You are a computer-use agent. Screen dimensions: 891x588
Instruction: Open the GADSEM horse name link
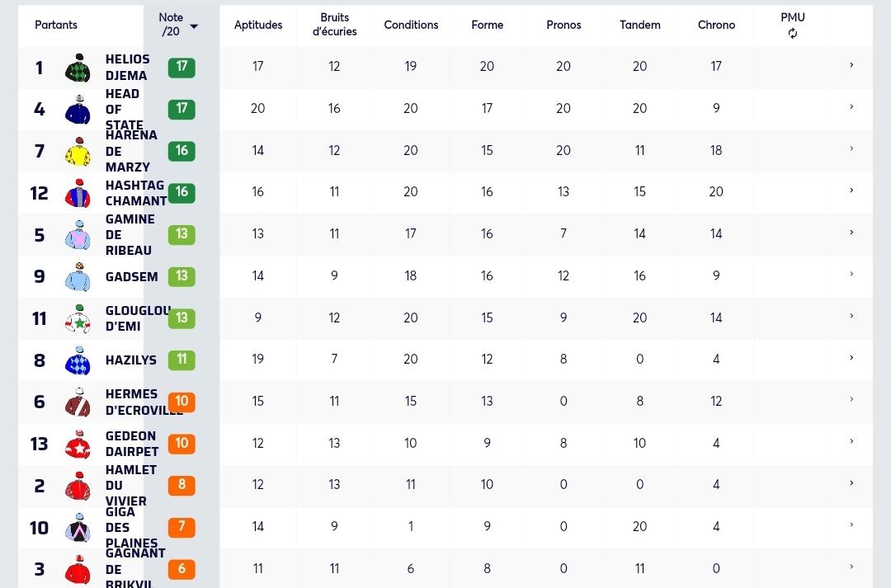(x=132, y=276)
